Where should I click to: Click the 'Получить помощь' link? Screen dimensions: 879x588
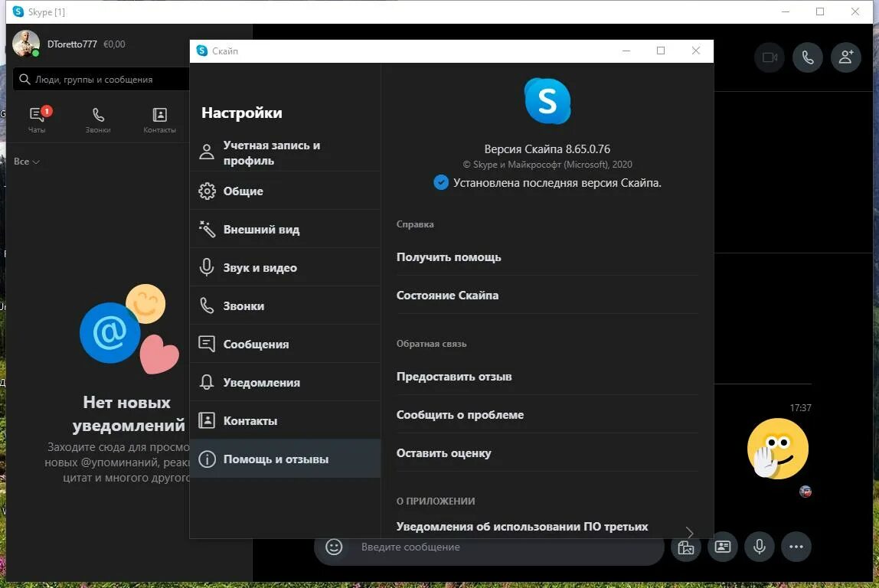tap(449, 257)
